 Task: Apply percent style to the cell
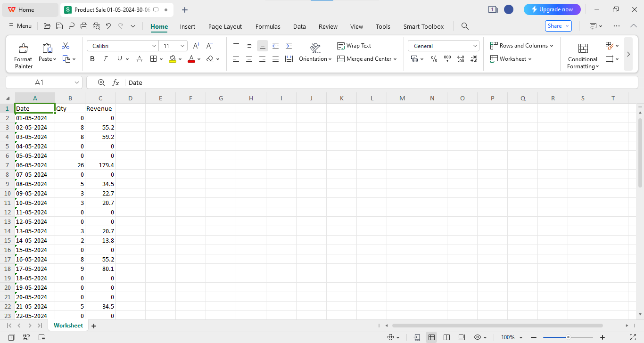(434, 59)
